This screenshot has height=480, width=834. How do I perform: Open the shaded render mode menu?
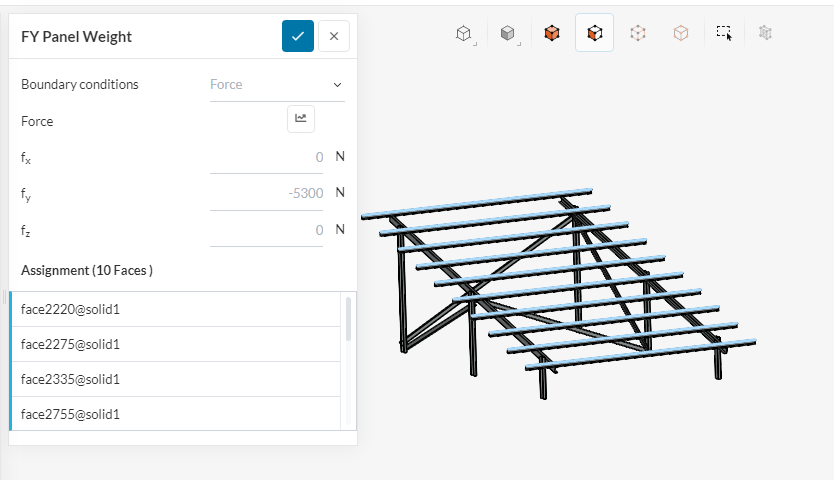click(508, 33)
